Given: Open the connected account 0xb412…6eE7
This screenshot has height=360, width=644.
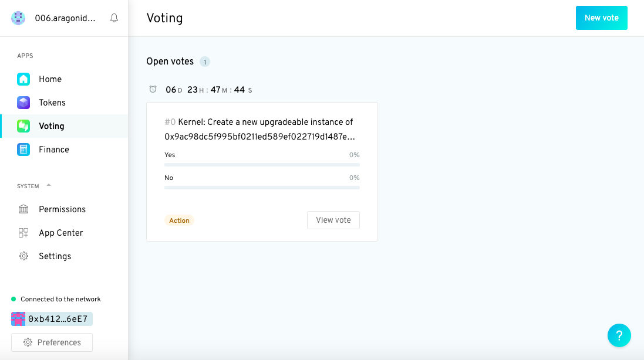Looking at the screenshot, I should [x=52, y=319].
